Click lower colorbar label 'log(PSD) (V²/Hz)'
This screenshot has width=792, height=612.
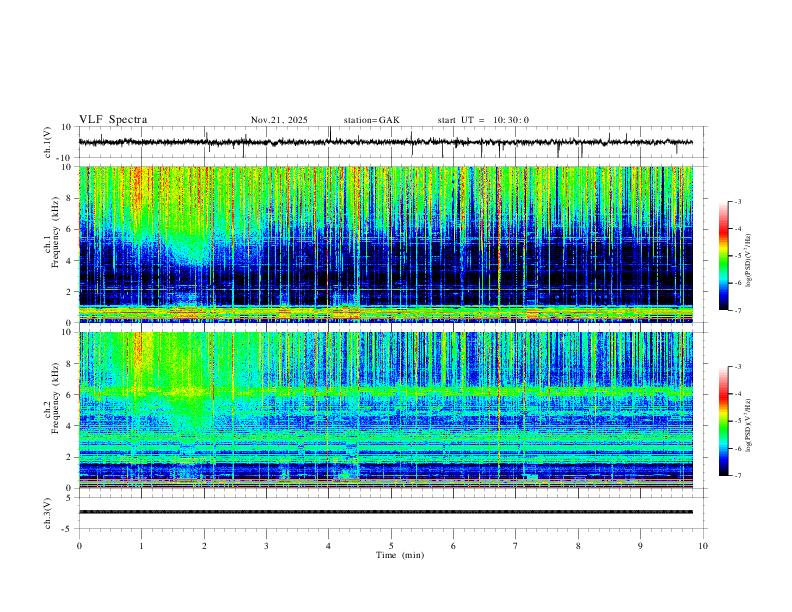750,426
